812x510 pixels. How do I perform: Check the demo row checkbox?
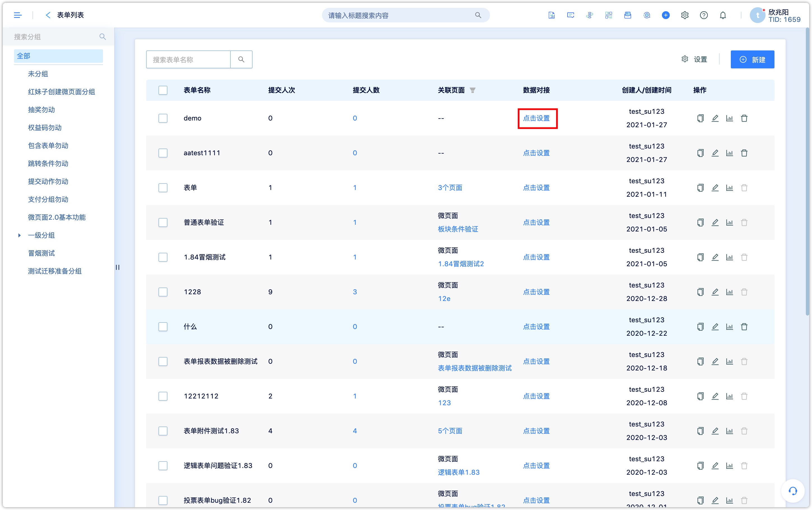click(x=163, y=118)
